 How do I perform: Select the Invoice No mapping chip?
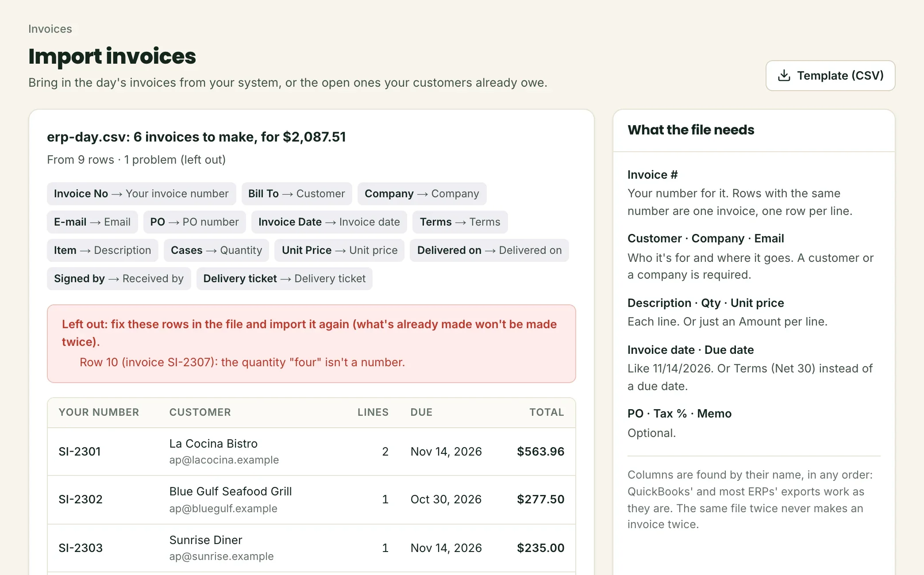point(141,194)
